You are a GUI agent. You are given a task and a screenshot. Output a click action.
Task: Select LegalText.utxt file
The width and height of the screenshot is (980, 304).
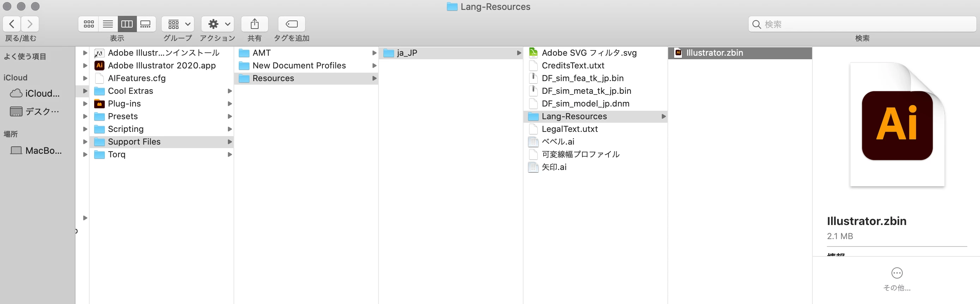pos(595,129)
